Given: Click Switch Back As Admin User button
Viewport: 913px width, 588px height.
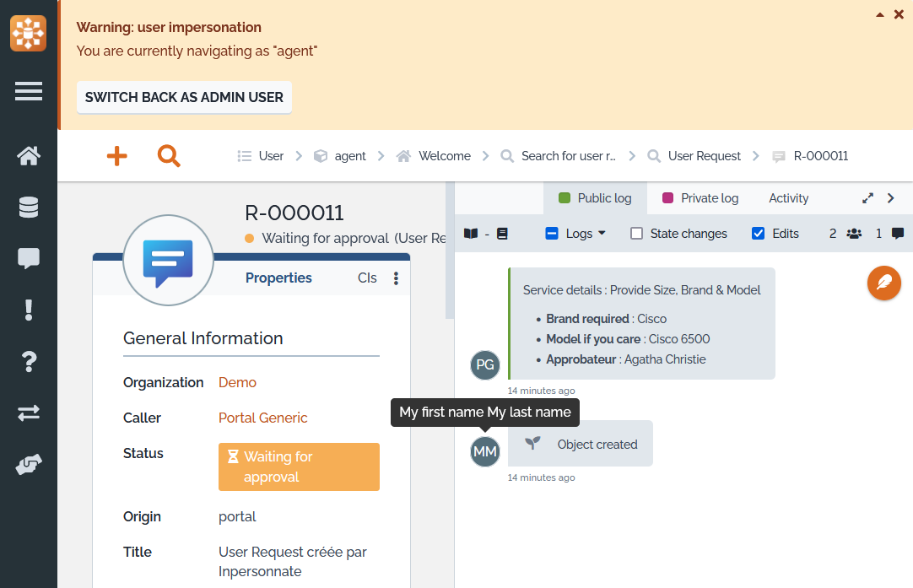Looking at the screenshot, I should coord(184,97).
